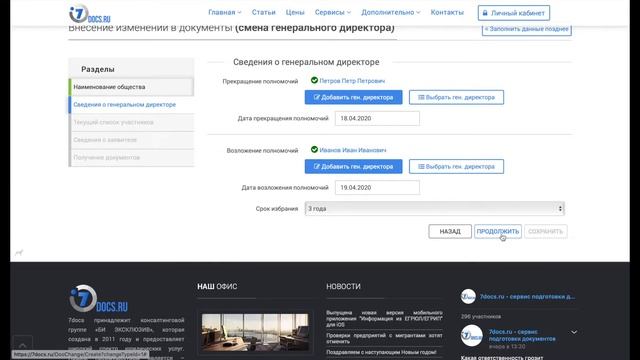Open VK post author name link
Screen dimensions: 640x360
pos(522,335)
